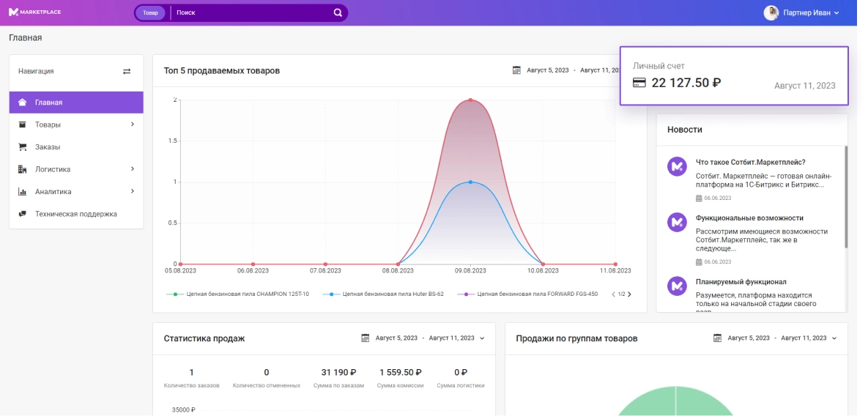Toggle Huter BS-62 legend series
Viewport: 868px width, 416px height.
tap(384, 294)
